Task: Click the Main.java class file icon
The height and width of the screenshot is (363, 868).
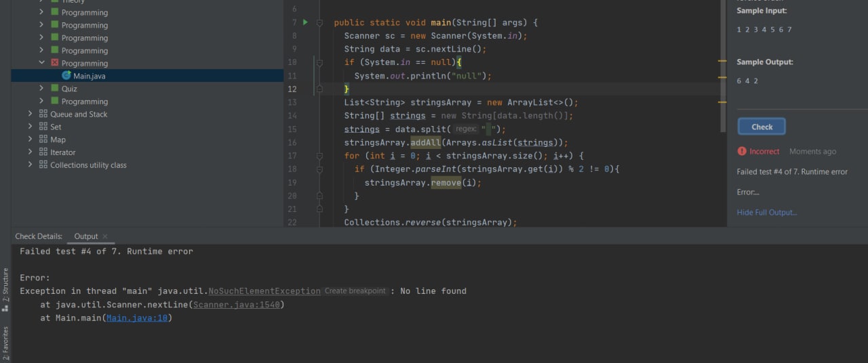Action: (66, 76)
